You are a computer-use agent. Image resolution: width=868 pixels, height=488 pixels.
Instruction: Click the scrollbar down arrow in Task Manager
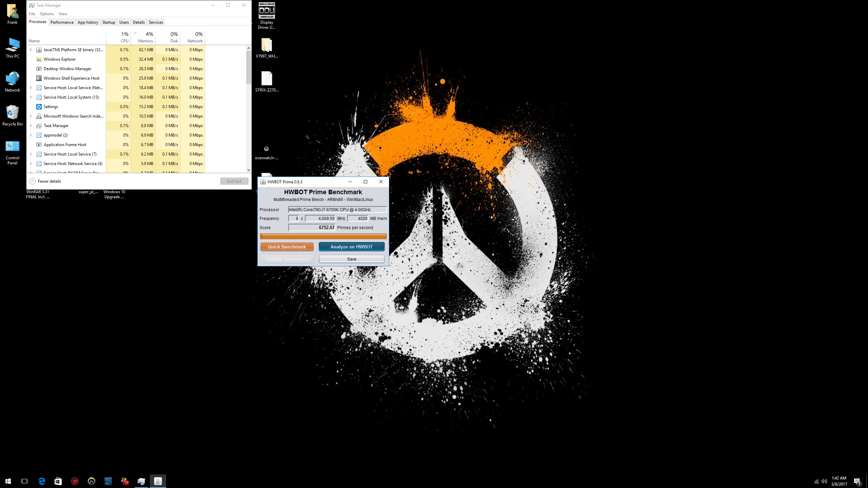click(x=249, y=170)
